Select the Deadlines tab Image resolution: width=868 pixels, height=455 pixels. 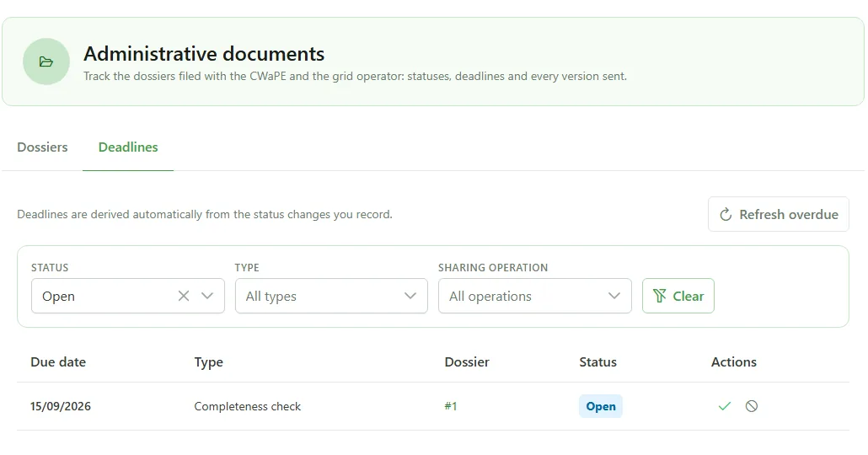click(x=128, y=147)
